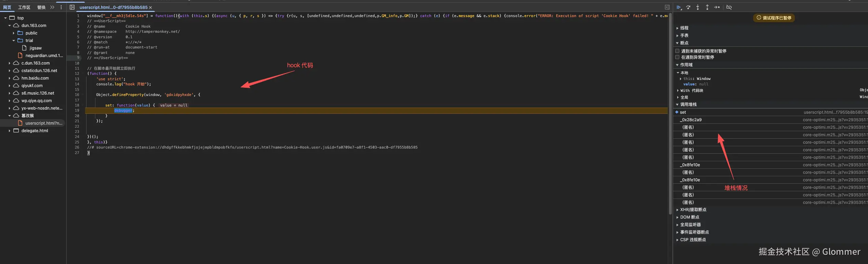
Task: Click the highlighted debugger keyword in code
Action: pyautogui.click(x=123, y=110)
